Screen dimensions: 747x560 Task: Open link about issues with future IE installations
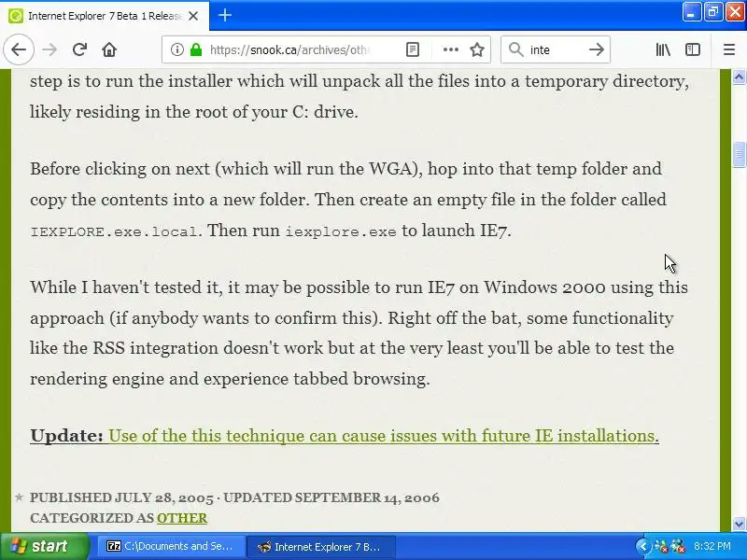384,436
